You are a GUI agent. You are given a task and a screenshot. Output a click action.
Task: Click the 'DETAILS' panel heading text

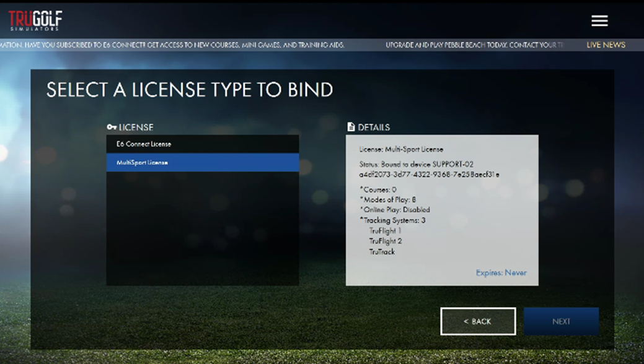(x=374, y=128)
